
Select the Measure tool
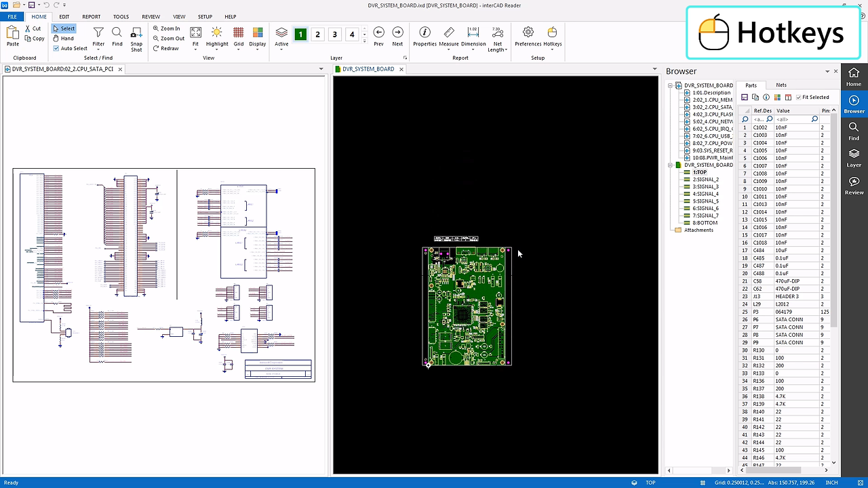[449, 34]
